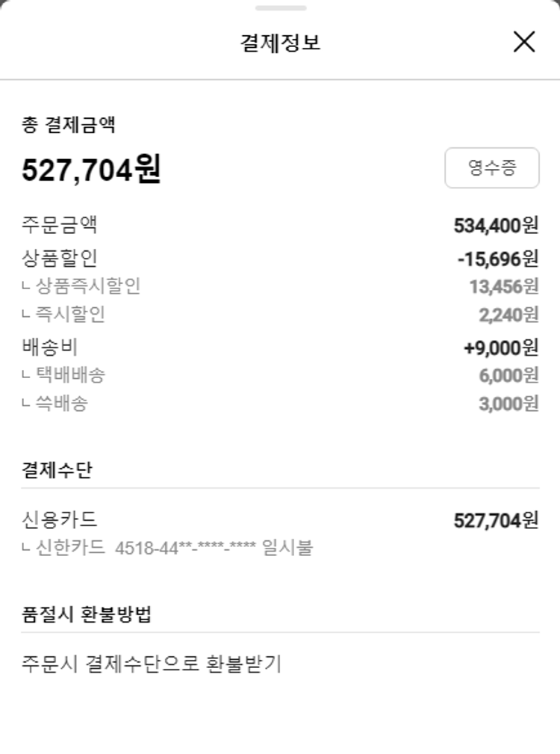Click the 주문시 결제수단으로 환불받기 text

pos(152,664)
